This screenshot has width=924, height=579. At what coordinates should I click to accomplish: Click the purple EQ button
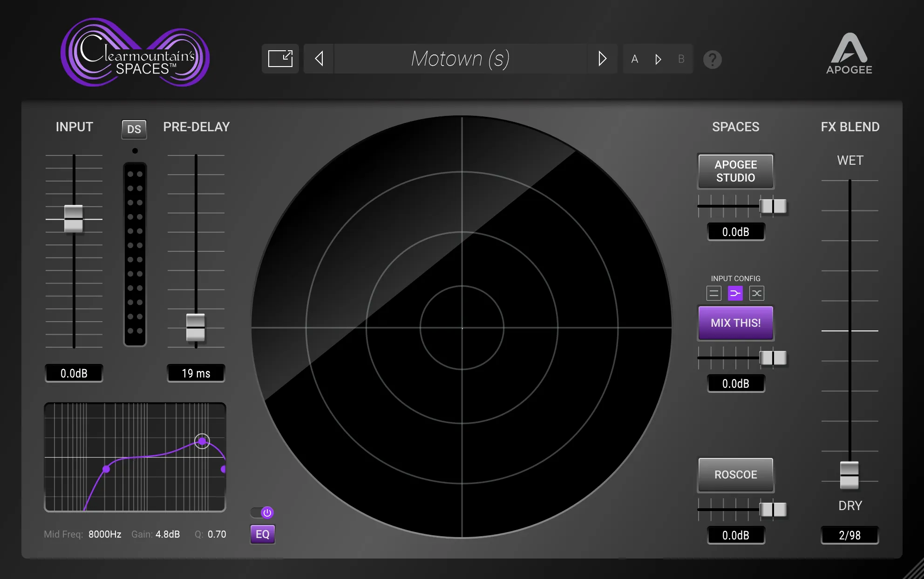click(263, 534)
